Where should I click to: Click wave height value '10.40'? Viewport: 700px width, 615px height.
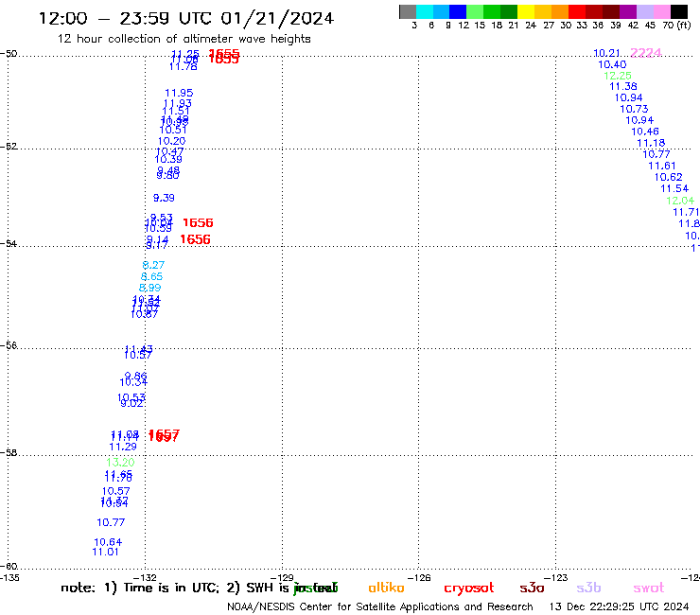point(612,64)
